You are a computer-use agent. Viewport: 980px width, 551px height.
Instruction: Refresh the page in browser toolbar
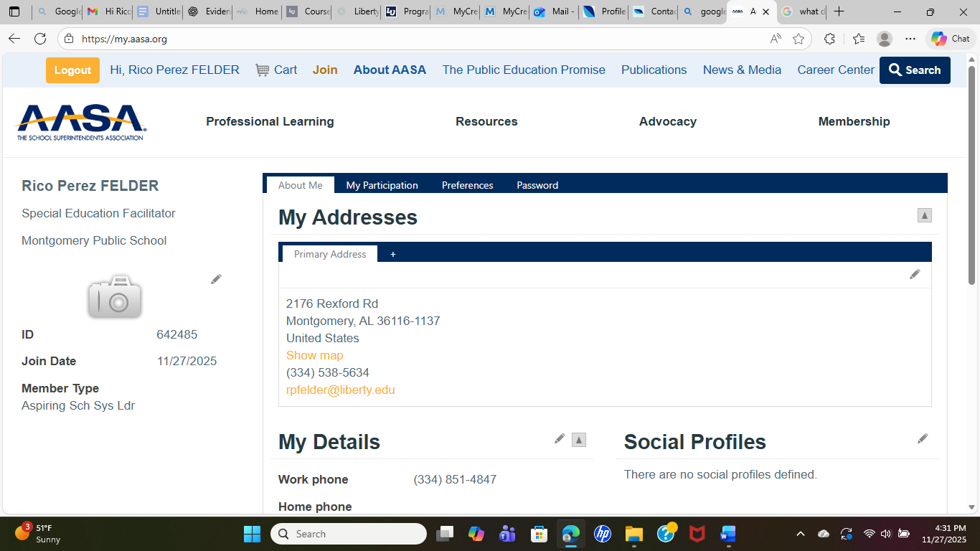coord(40,39)
